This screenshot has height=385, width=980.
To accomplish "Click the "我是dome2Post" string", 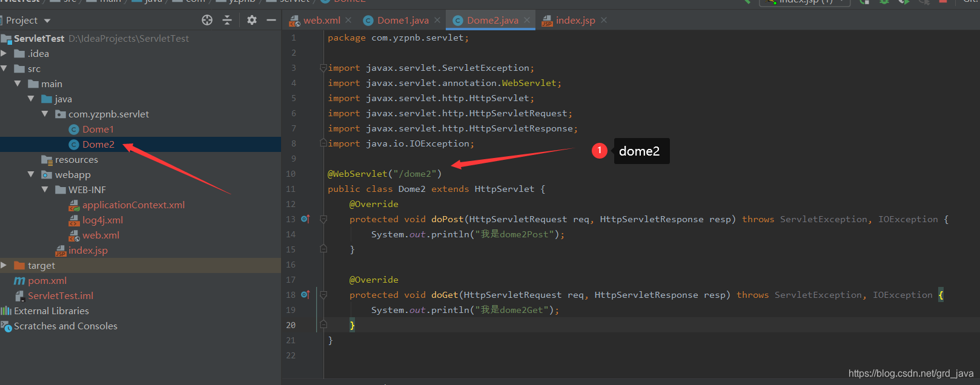I will [x=514, y=234].
